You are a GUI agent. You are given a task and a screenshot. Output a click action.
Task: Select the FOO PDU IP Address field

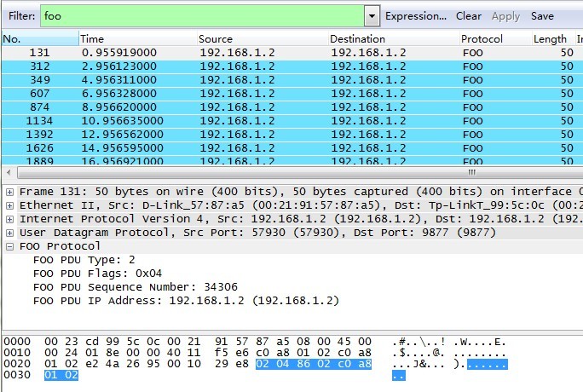pos(186,301)
